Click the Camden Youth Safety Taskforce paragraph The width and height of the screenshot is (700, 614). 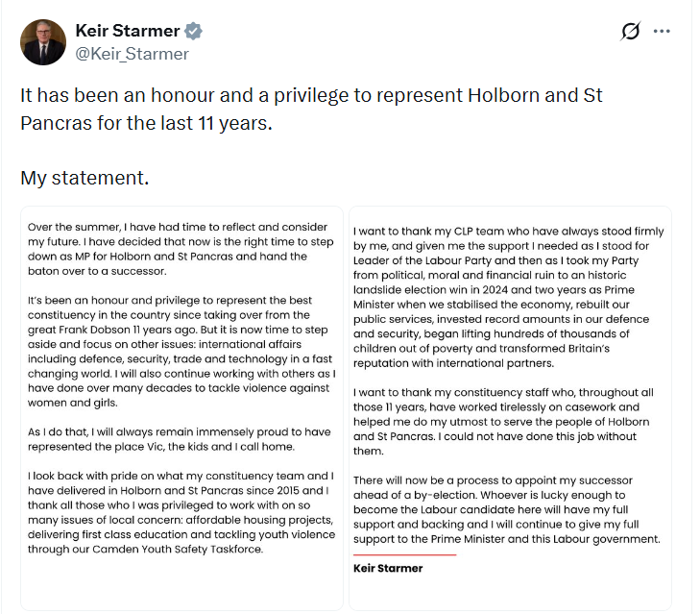(x=181, y=512)
